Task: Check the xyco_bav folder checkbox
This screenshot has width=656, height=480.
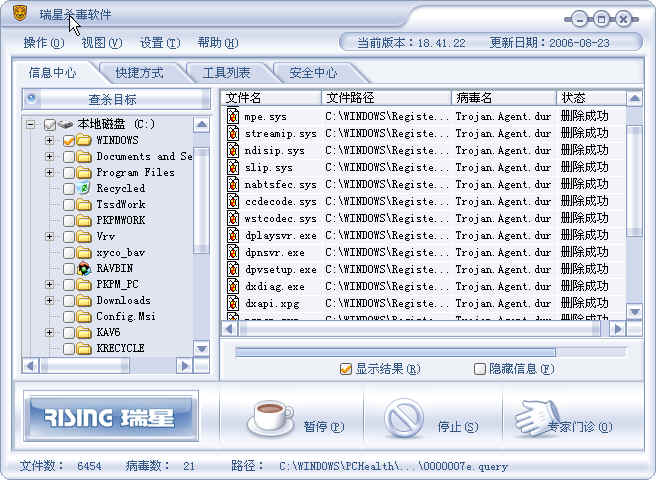Action: click(69, 252)
